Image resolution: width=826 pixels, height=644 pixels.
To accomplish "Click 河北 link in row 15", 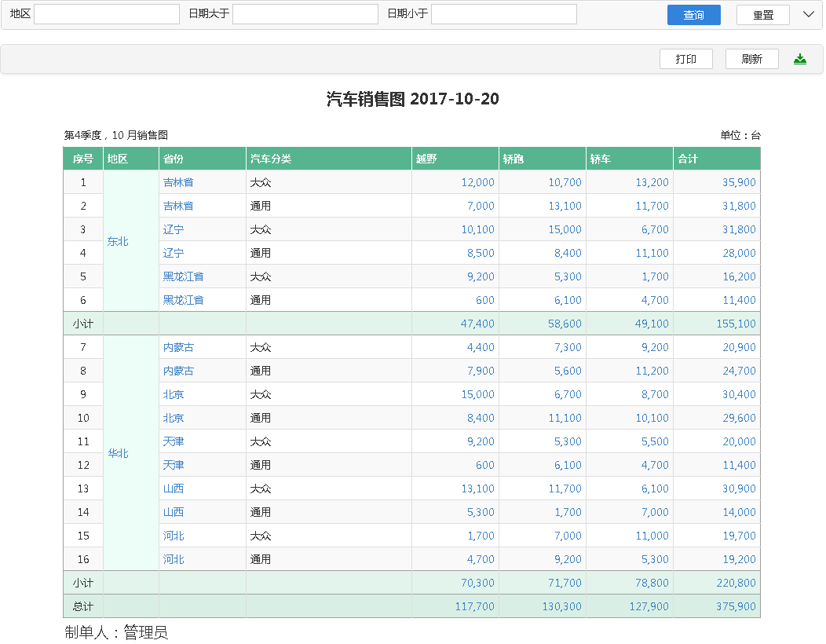I will (174, 536).
